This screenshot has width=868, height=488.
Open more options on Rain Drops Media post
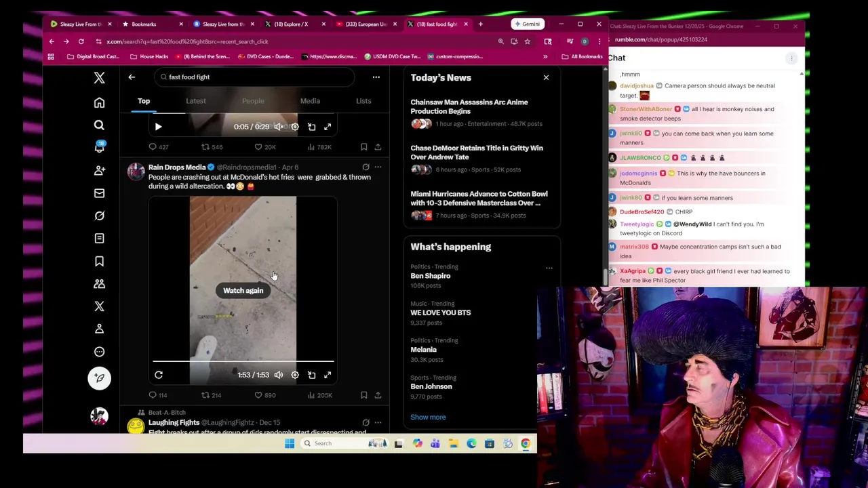[x=378, y=167]
